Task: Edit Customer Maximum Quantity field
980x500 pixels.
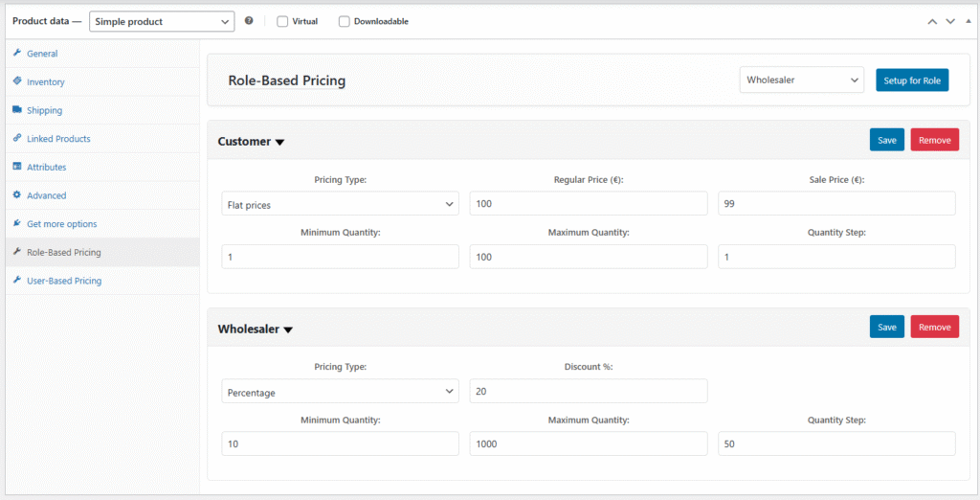Action: click(589, 257)
